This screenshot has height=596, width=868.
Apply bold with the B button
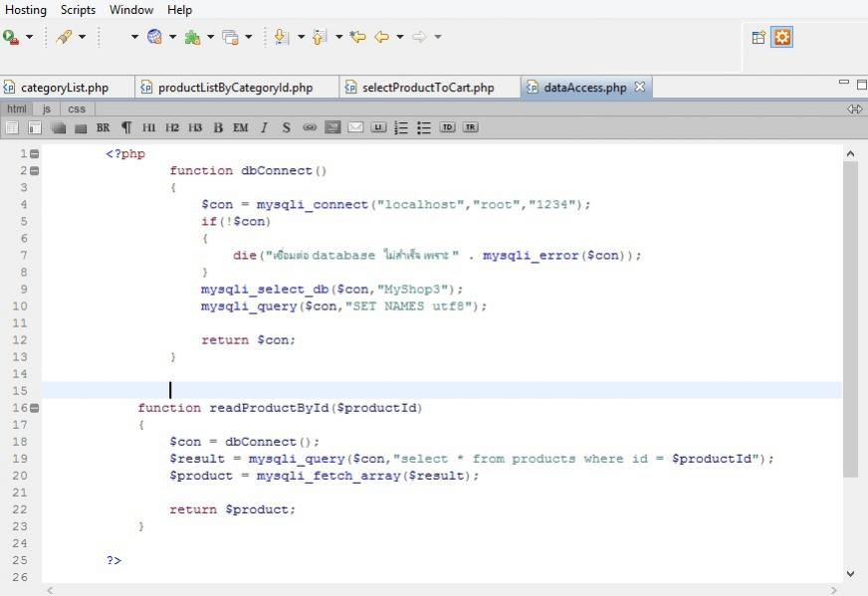[x=218, y=127]
